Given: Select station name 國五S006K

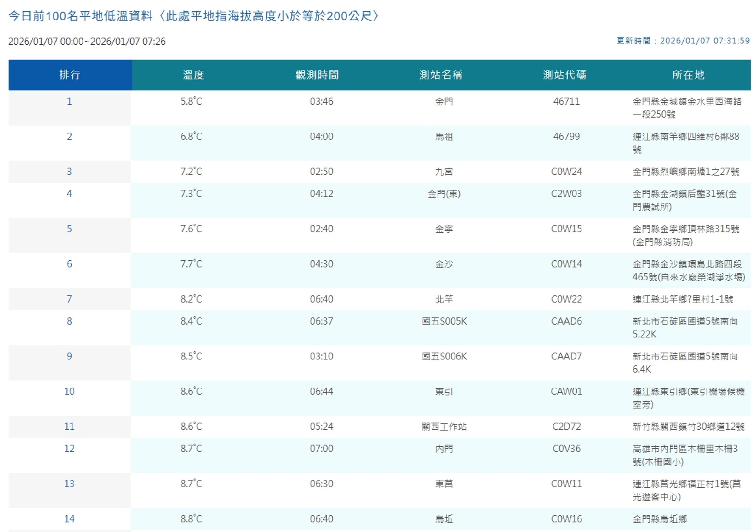Looking at the screenshot, I should tap(444, 357).
